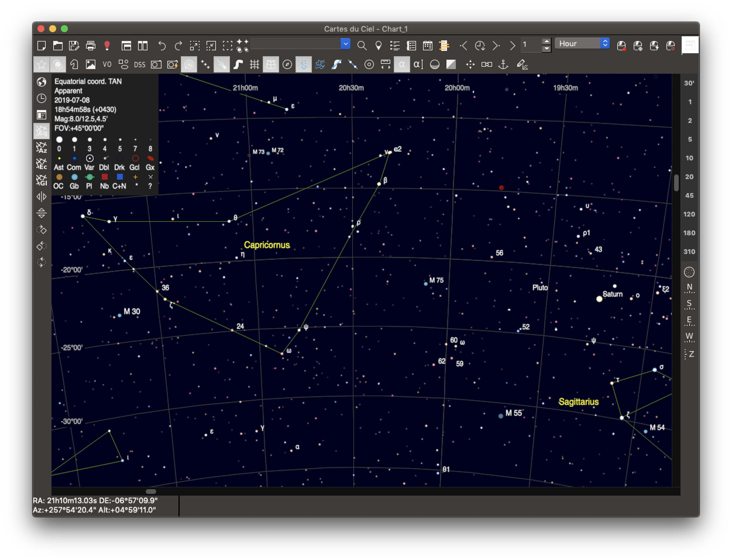Viewport: 732px width, 560px height.
Task: Switch to azimuthal coordinates (Az) icon
Action: coord(41,147)
